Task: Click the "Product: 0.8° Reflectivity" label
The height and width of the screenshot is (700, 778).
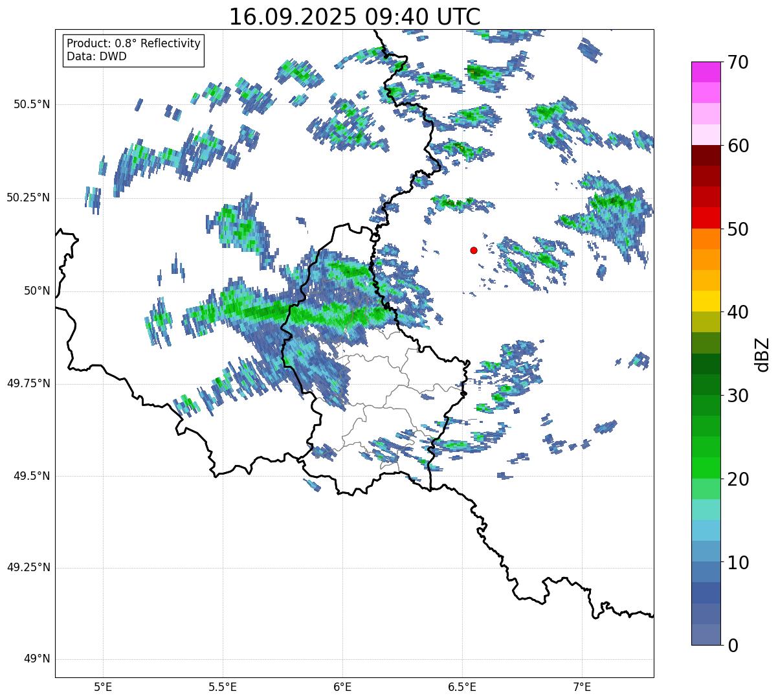Action: coord(134,43)
